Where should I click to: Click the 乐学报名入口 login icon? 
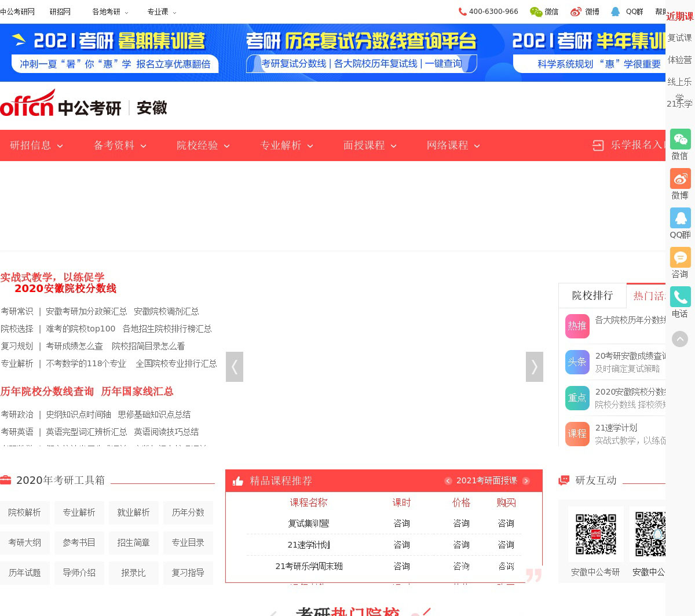pos(598,145)
